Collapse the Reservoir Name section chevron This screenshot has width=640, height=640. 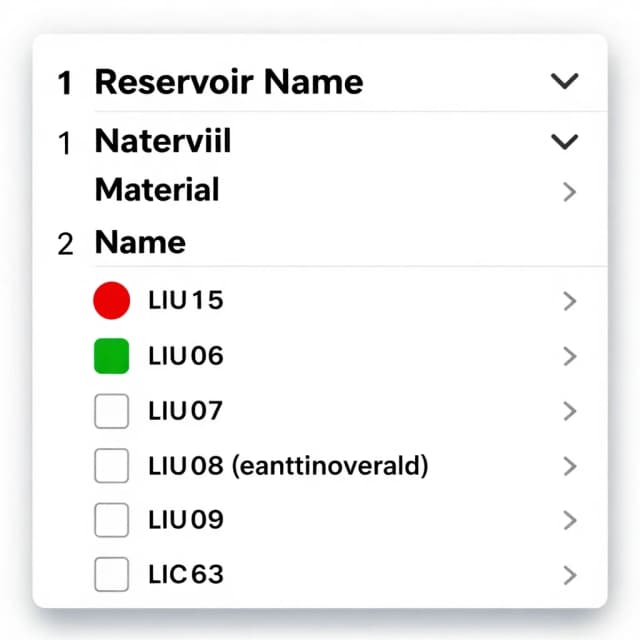tap(564, 81)
